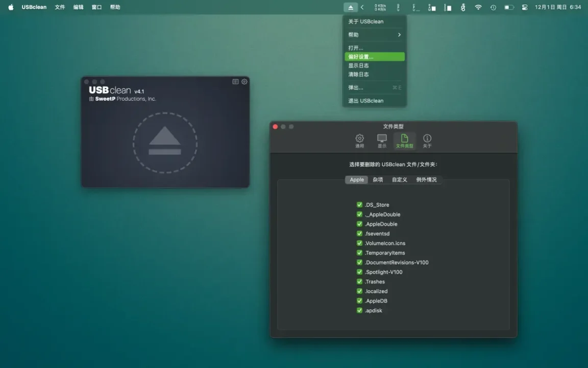Toggle the .Spotlight-V100 checkbox

(x=359, y=272)
